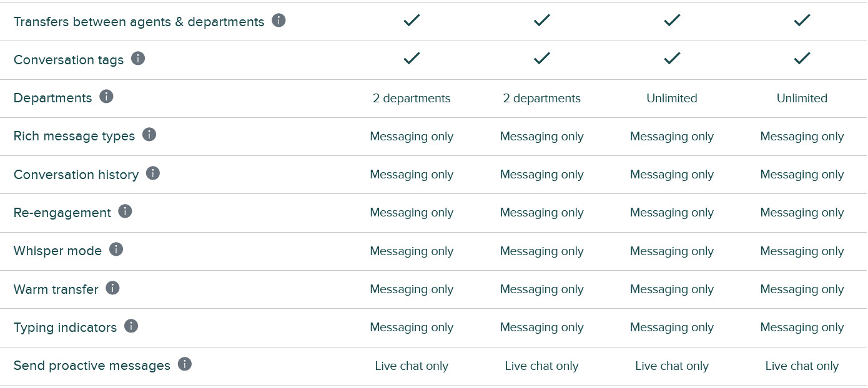This screenshot has height=388, width=868.
Task: Click info icon beside Transfers between agents & departments
Action: 279,21
